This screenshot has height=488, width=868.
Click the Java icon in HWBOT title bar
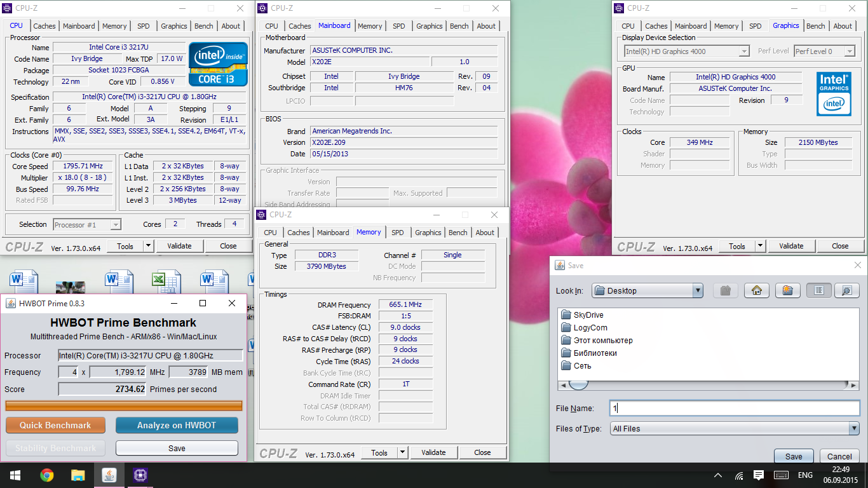point(11,304)
